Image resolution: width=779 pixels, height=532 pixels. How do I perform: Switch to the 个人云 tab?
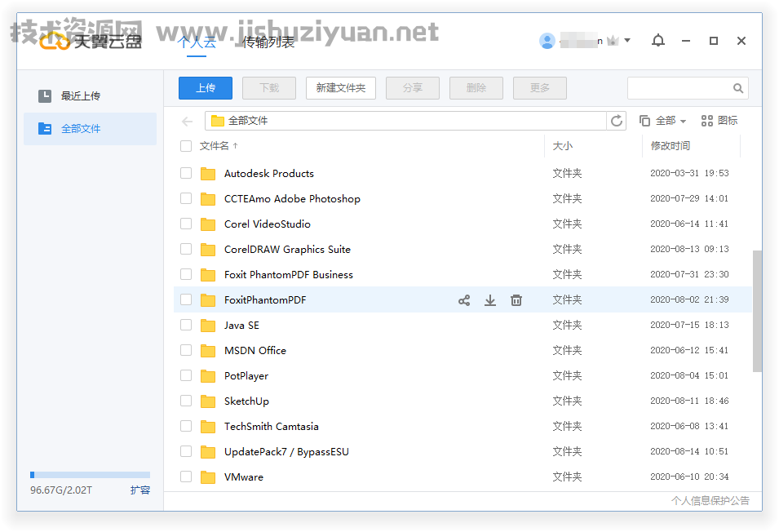click(197, 42)
